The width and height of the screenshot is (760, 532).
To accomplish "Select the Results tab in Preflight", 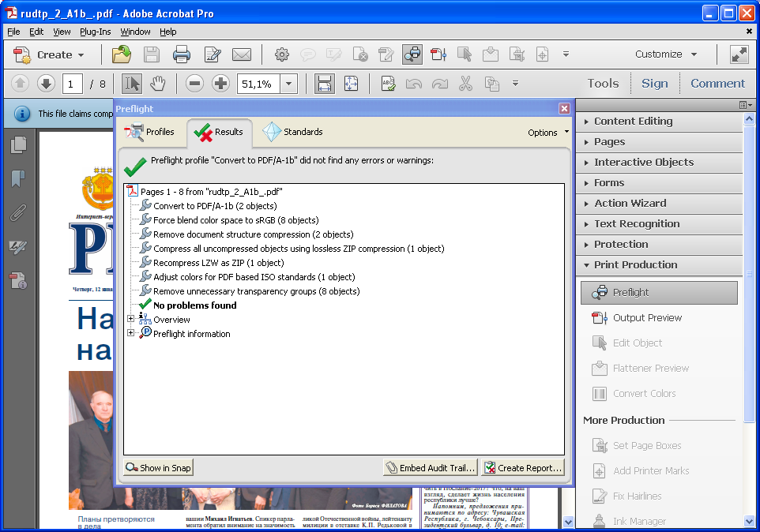I will click(x=219, y=132).
